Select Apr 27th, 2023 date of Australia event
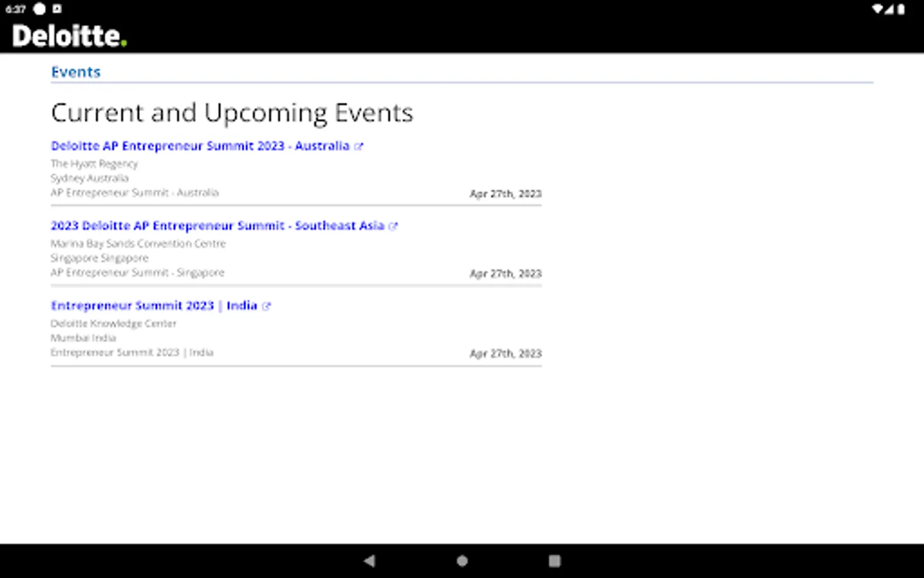Screen dimensions: 924x578 click(506, 193)
